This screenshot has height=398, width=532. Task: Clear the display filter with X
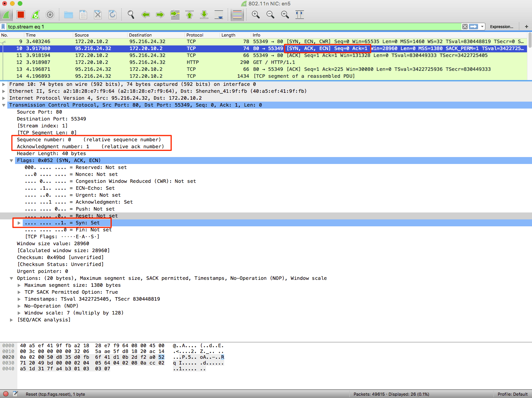[x=465, y=27]
